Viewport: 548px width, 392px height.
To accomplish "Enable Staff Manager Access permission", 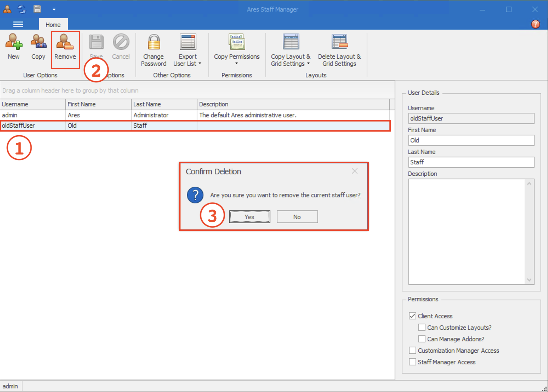I will pyautogui.click(x=412, y=362).
